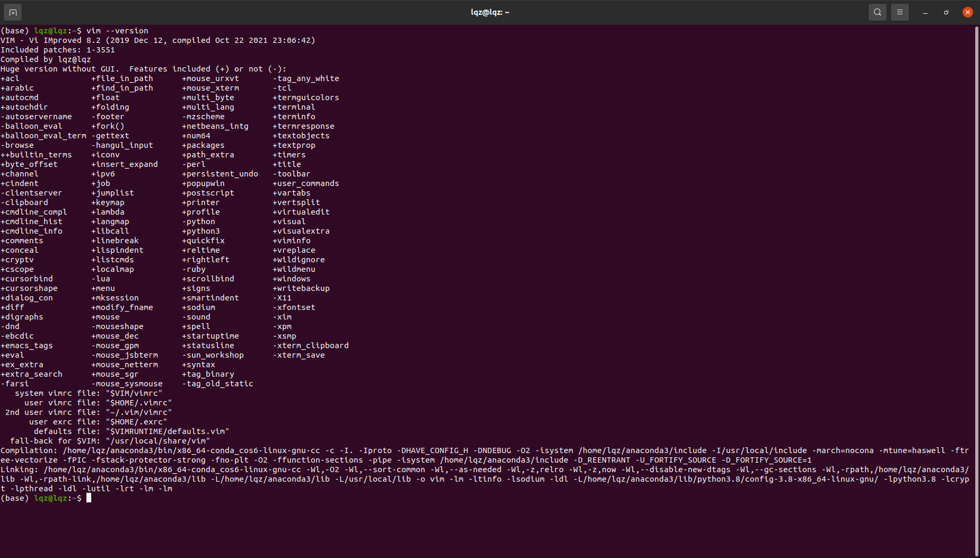Click the '+termguicolors' feature entry

tap(306, 98)
